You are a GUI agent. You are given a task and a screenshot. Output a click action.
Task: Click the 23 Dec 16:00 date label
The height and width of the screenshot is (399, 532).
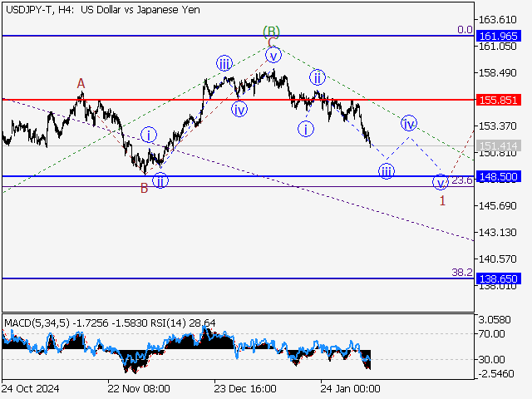(245, 388)
